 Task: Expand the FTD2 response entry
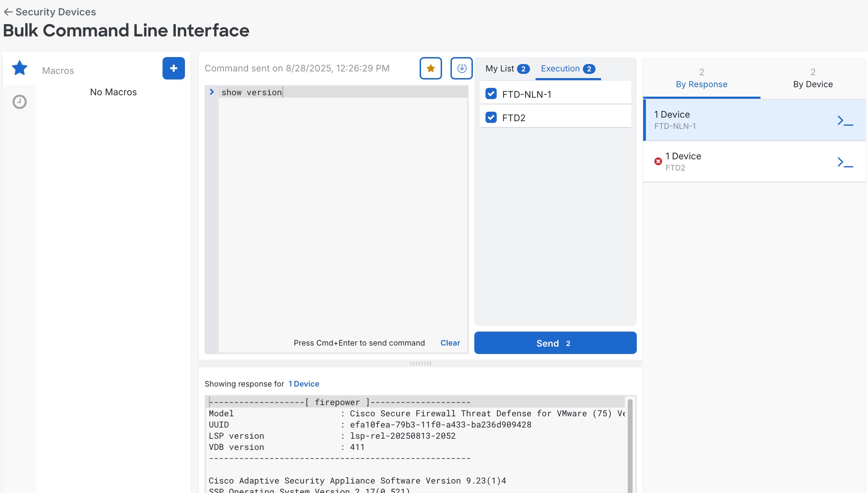736,161
